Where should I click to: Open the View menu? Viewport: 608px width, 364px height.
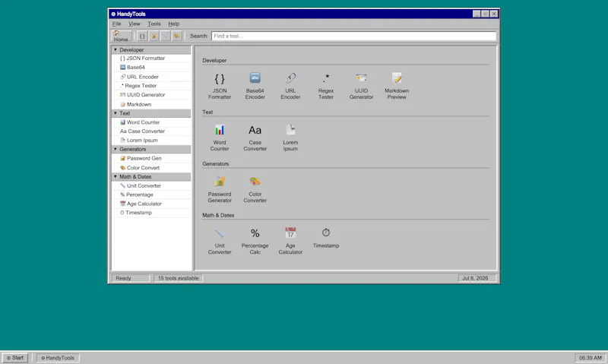click(x=135, y=24)
